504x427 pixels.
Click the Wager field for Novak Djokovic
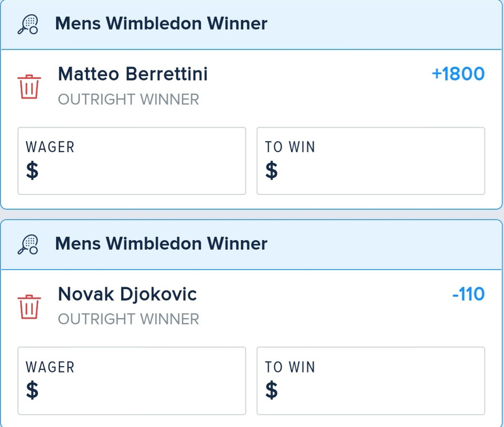pyautogui.click(x=132, y=381)
